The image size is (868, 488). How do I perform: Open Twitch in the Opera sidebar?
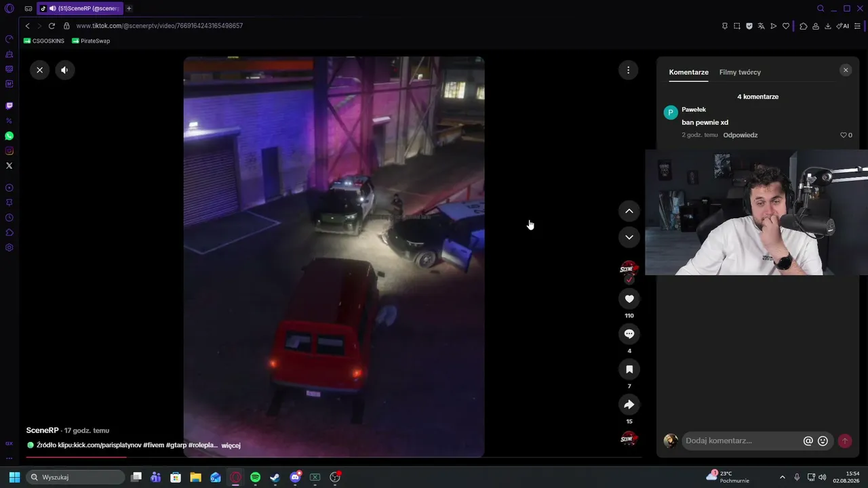pyautogui.click(x=9, y=106)
